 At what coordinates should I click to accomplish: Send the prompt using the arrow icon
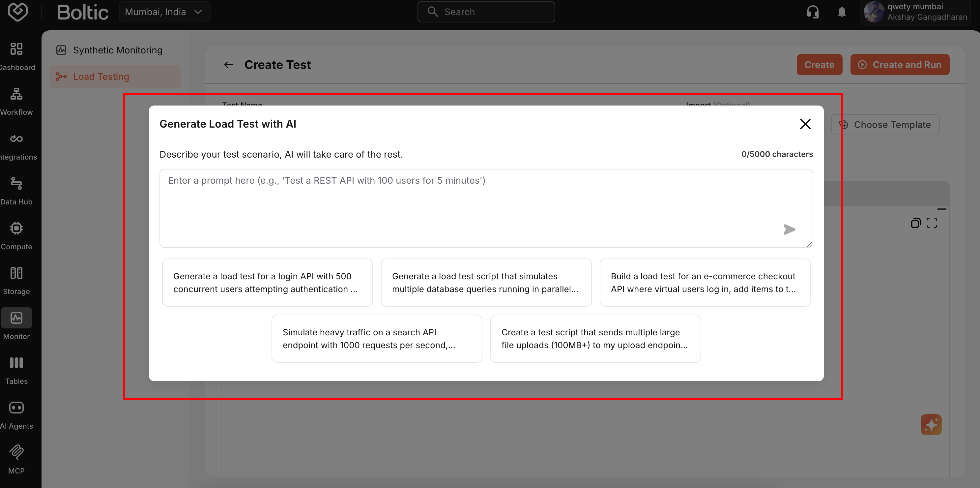[790, 229]
